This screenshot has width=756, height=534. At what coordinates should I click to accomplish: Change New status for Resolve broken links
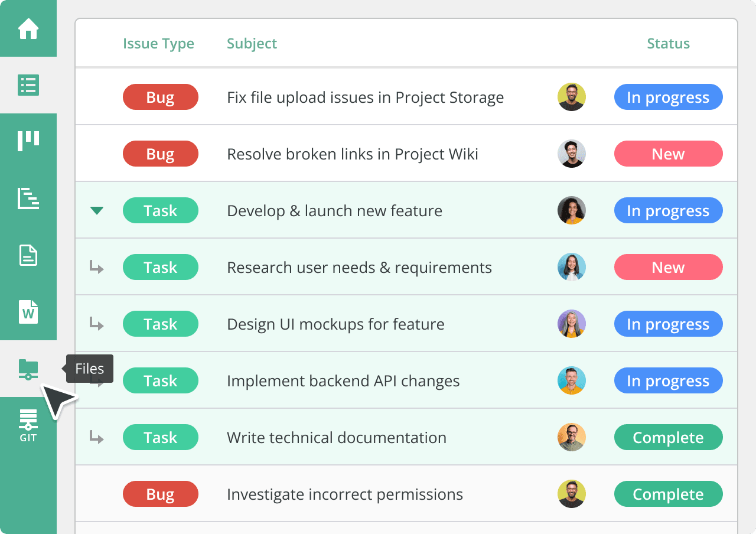pos(668,154)
